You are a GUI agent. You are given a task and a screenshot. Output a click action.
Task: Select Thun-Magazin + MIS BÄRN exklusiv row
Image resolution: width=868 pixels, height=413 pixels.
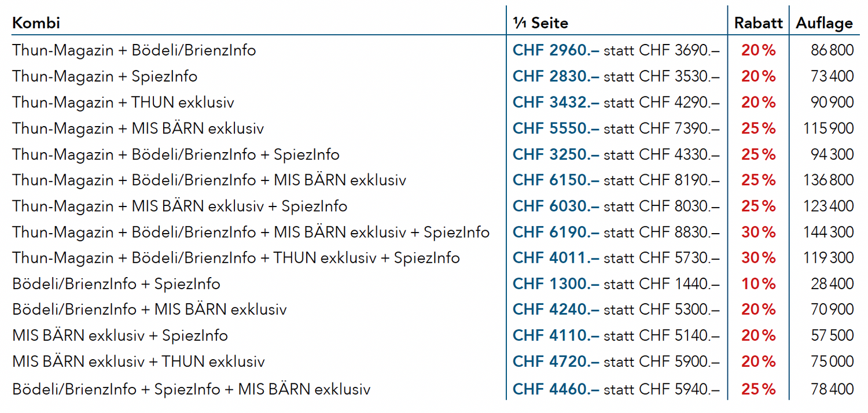point(433,128)
